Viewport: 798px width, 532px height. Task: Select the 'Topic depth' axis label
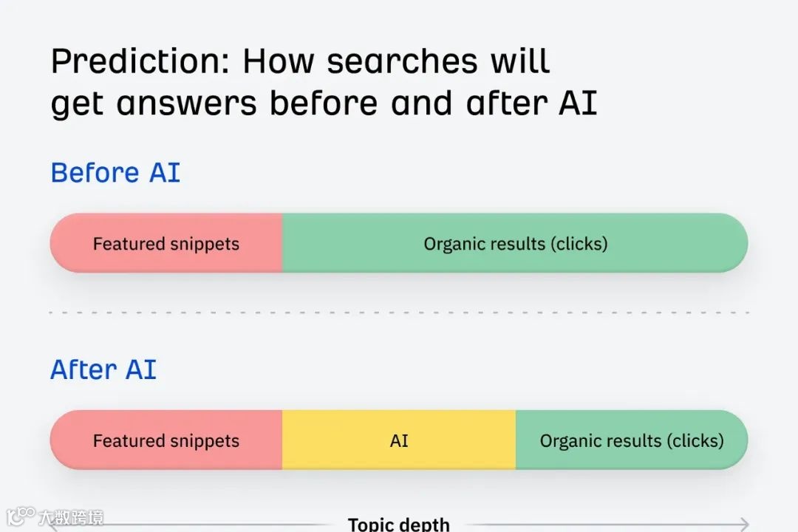coord(398,524)
